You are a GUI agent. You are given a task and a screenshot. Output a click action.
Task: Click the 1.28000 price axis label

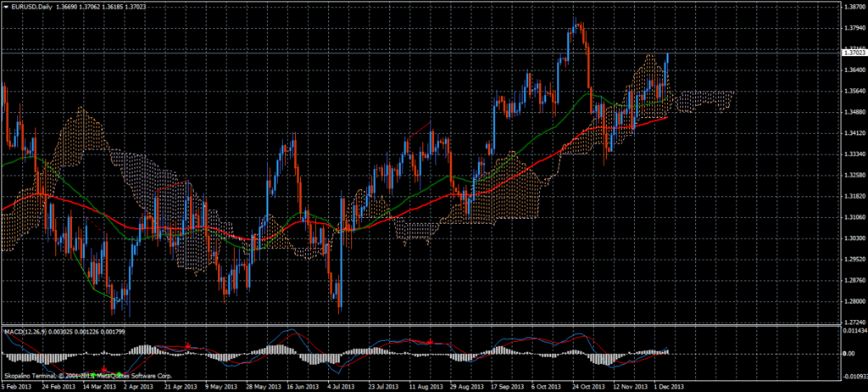pos(853,301)
